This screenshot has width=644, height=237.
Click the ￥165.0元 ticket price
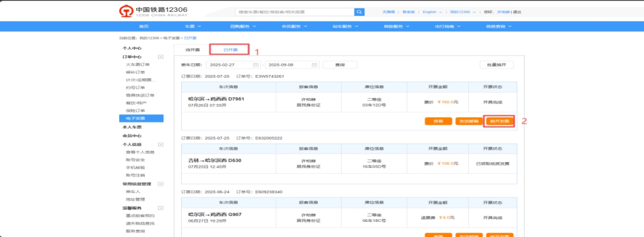[448, 102]
